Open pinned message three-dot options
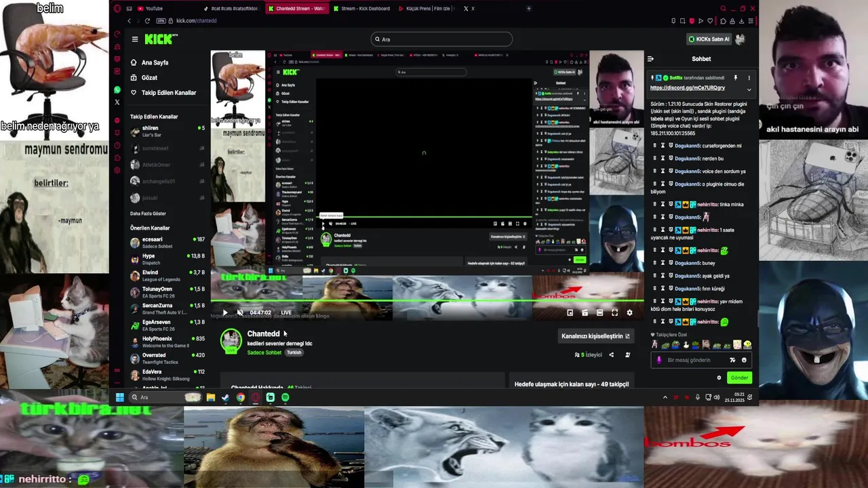The width and height of the screenshot is (868, 488). [x=749, y=78]
